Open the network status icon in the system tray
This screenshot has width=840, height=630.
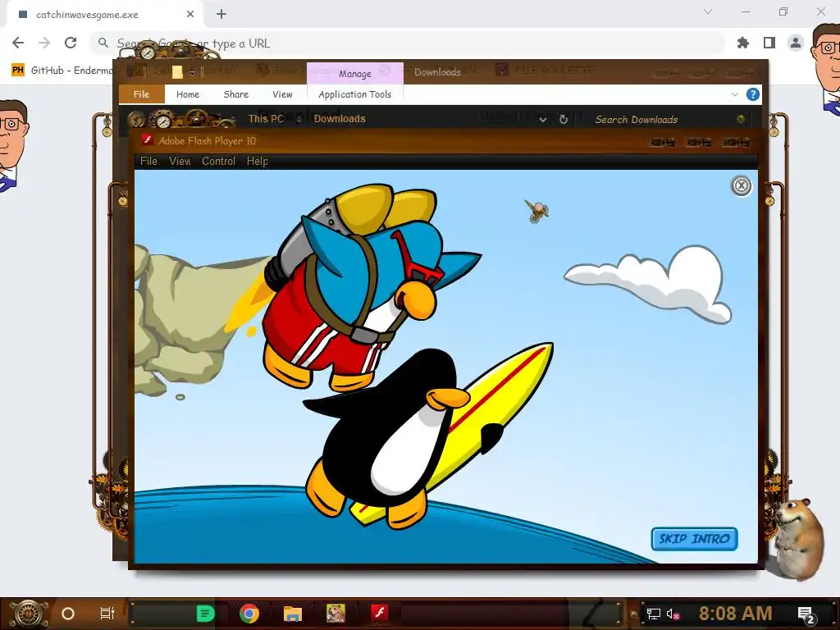(x=653, y=614)
